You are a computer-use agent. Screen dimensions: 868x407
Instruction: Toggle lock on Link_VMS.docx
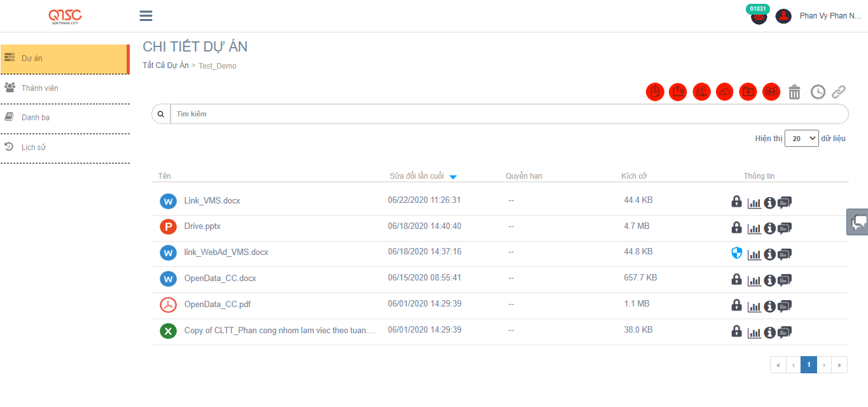pos(736,202)
